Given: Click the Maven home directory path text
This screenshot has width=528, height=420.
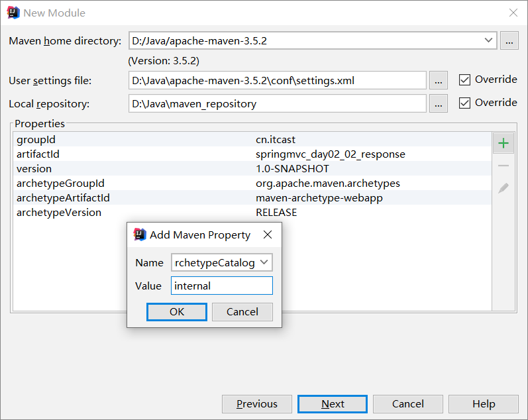Looking at the screenshot, I should click(x=199, y=41).
